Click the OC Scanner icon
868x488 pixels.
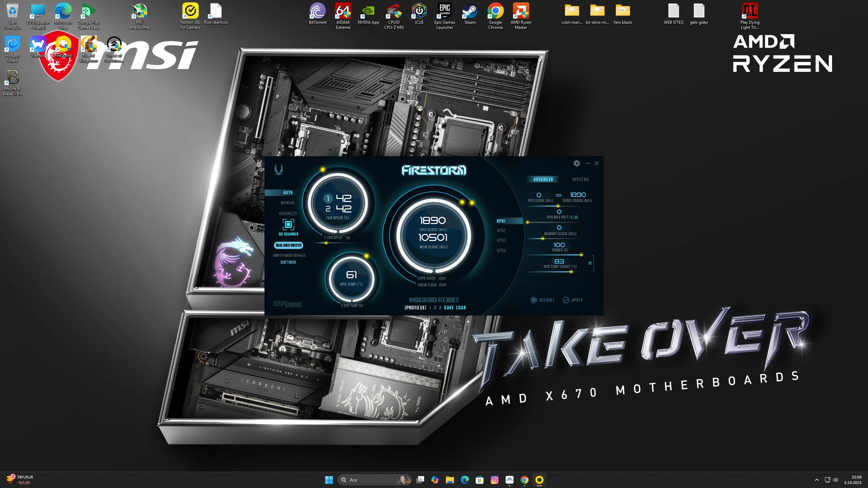288,225
